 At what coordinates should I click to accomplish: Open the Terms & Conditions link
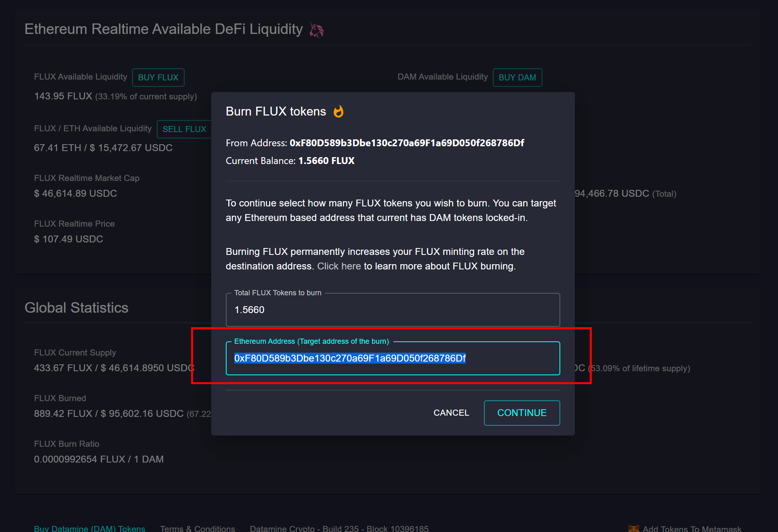tap(198, 528)
